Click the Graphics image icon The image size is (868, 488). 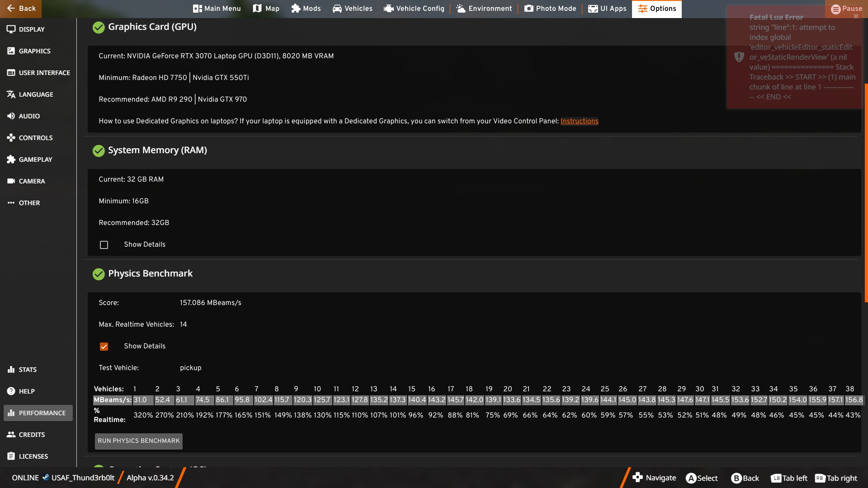[11, 51]
